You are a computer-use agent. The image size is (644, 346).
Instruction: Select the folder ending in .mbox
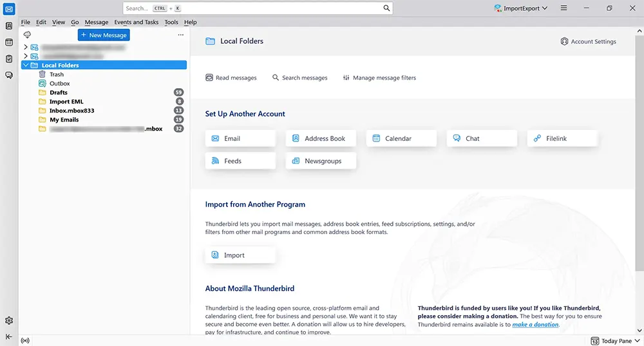coord(104,129)
